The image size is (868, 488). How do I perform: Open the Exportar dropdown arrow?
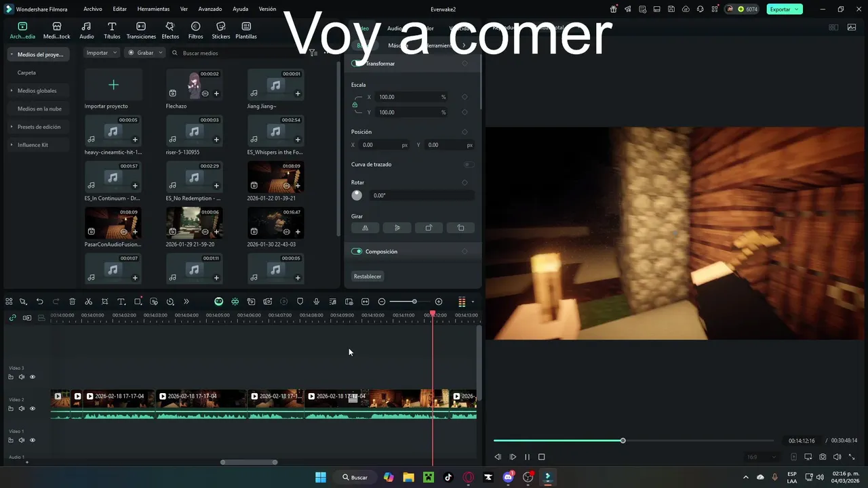(x=797, y=9)
